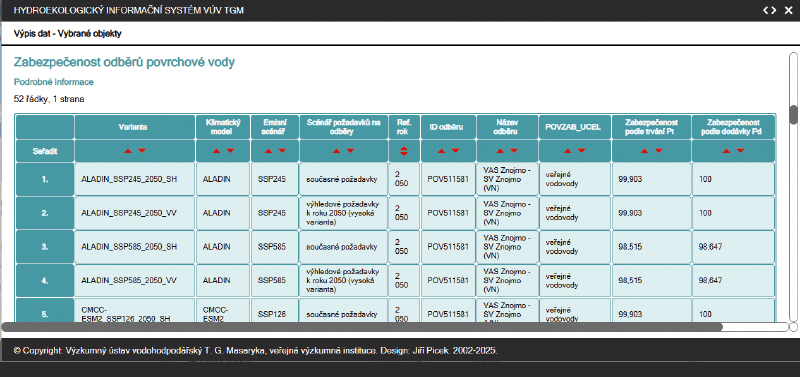Sort Scénář požadavků na odběry ascending
Viewport: 800px width, 377px height.
(336, 151)
